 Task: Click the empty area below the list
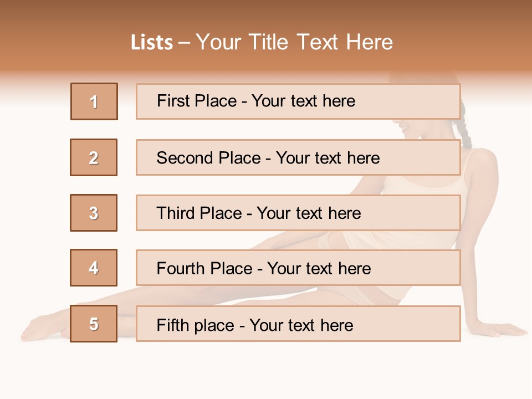[266, 371]
